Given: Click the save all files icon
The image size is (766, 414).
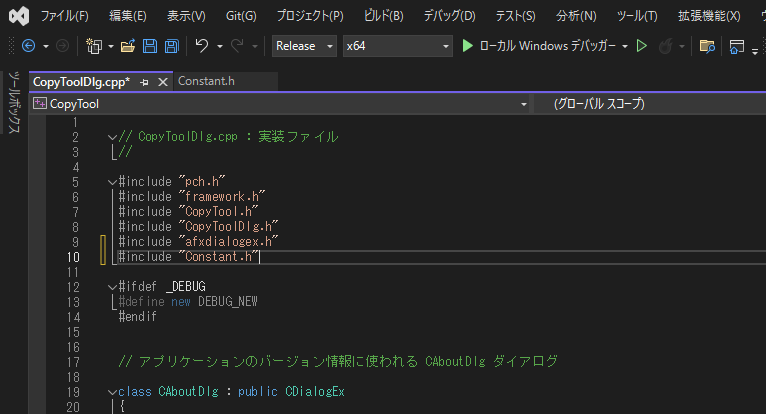Looking at the screenshot, I should tap(171, 46).
